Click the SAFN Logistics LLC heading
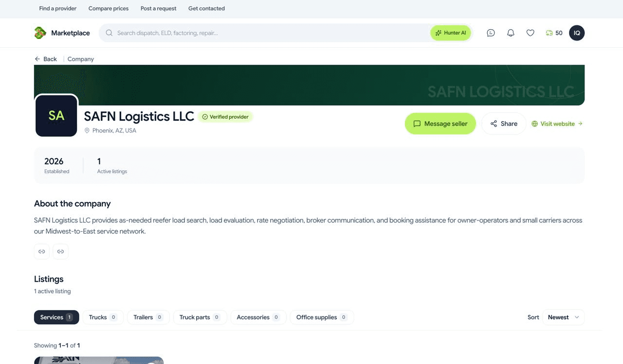The width and height of the screenshot is (623, 364). coord(139,116)
